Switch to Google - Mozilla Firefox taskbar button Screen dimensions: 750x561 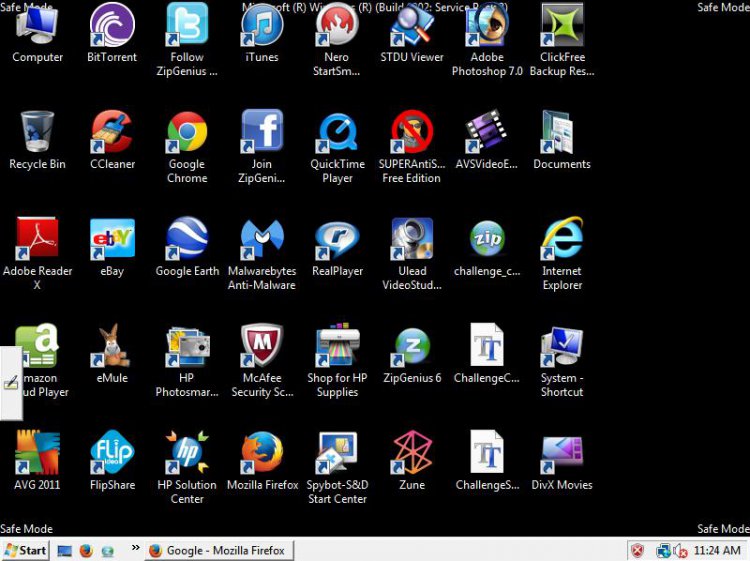[219, 550]
